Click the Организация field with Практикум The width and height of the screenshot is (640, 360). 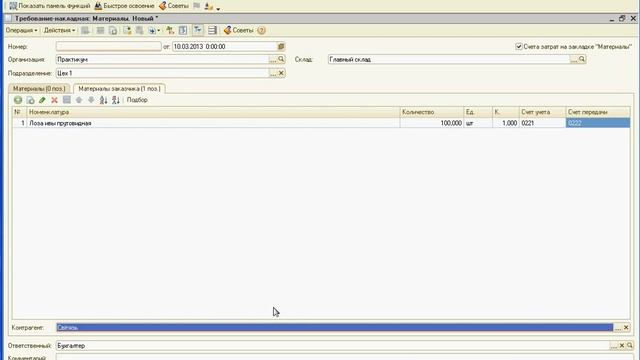(x=162, y=60)
